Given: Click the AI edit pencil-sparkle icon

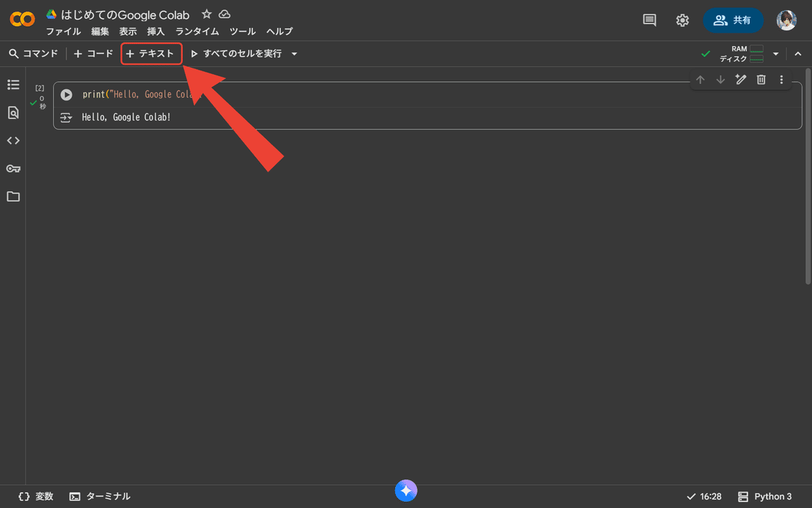Looking at the screenshot, I should coord(741,80).
